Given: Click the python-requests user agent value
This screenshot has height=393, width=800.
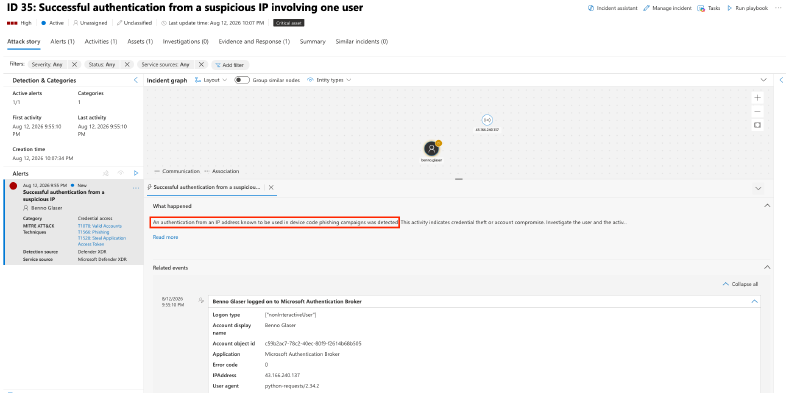Looking at the screenshot, I should point(292,386).
